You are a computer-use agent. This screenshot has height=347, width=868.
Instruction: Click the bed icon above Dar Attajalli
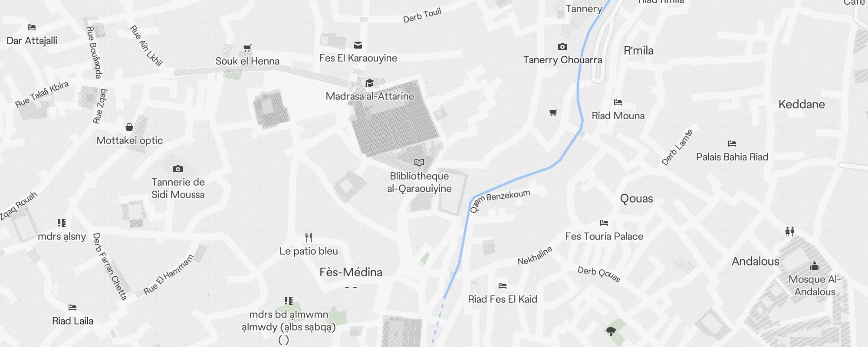pyautogui.click(x=31, y=27)
